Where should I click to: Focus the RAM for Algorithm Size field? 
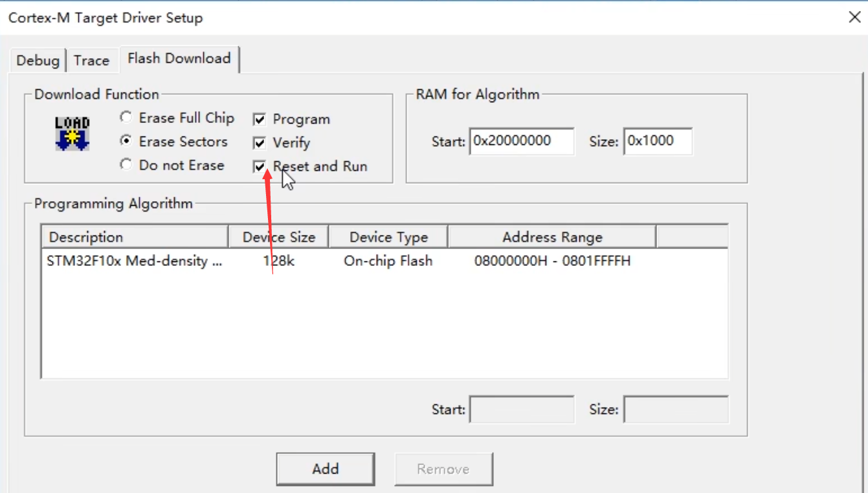click(657, 141)
